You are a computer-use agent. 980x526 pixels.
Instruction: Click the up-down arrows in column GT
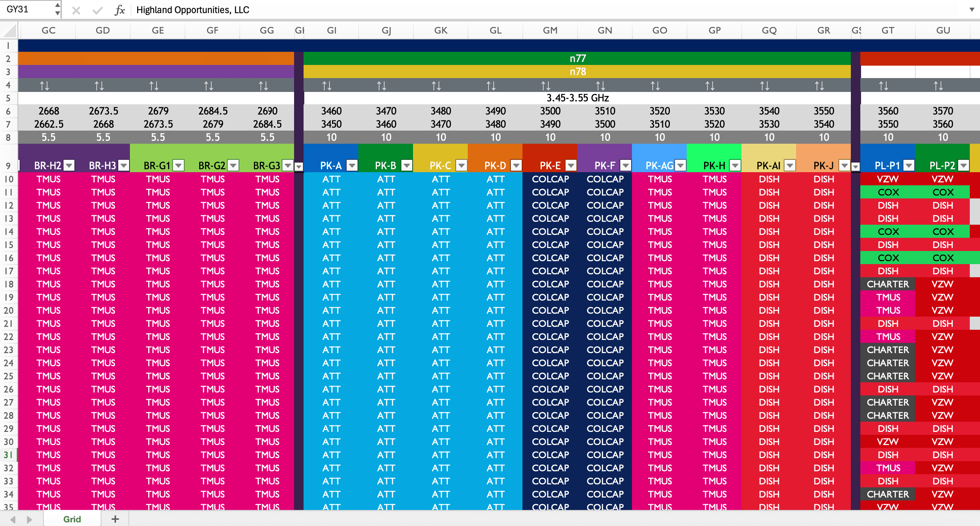pos(884,86)
